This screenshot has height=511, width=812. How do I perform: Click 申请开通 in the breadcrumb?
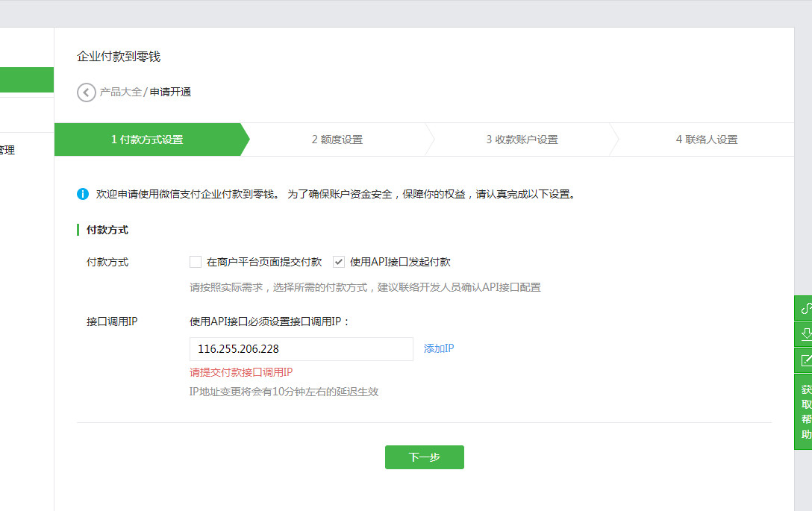tap(170, 93)
